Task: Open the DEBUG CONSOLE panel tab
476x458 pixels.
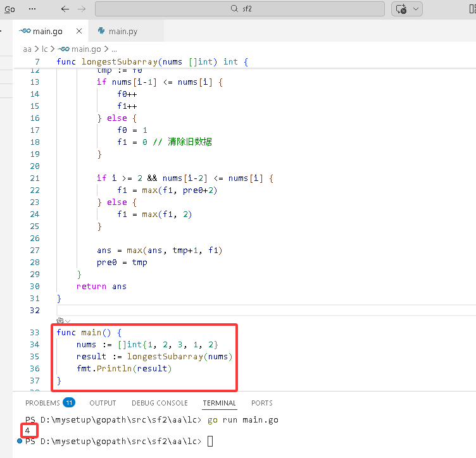Action: click(x=160, y=403)
